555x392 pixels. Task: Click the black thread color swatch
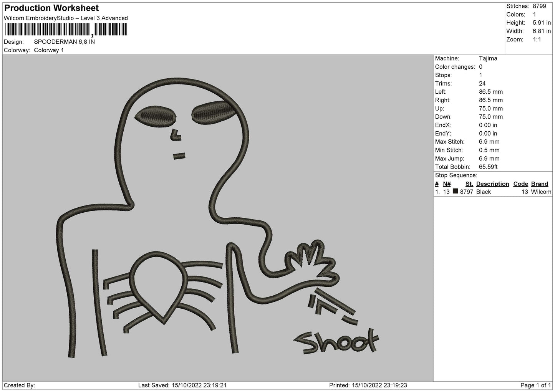click(455, 191)
